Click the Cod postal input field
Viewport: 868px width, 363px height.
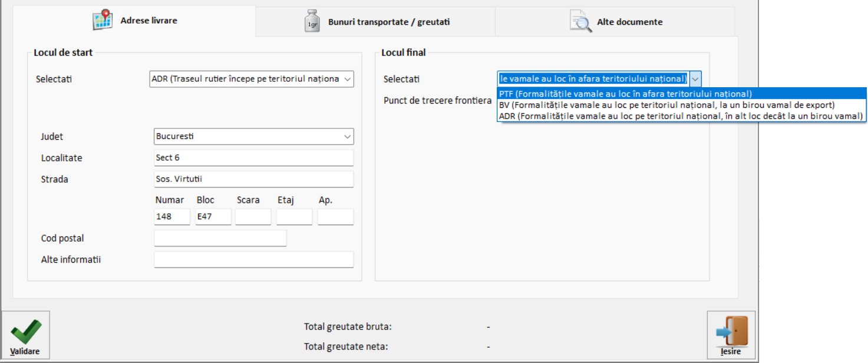tap(220, 238)
